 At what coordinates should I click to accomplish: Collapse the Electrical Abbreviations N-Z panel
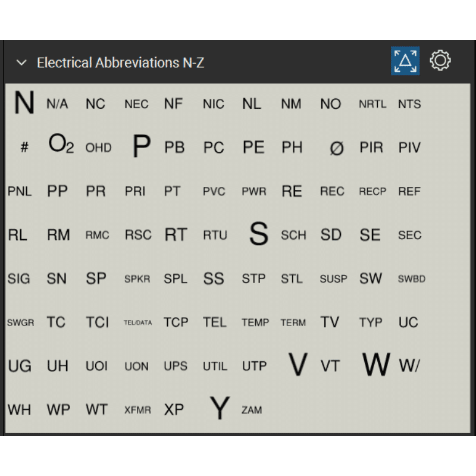(x=21, y=62)
